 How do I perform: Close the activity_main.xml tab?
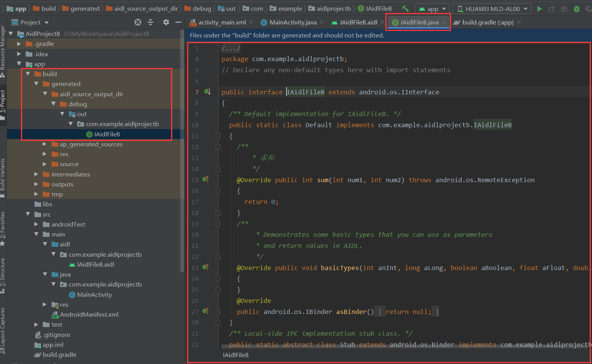tap(251, 22)
